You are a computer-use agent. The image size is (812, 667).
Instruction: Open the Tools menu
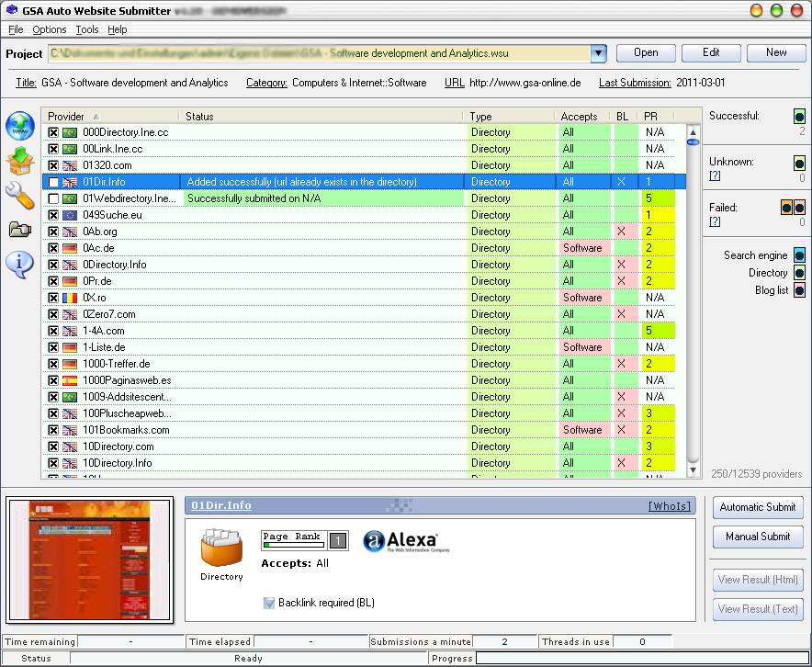tap(86, 29)
